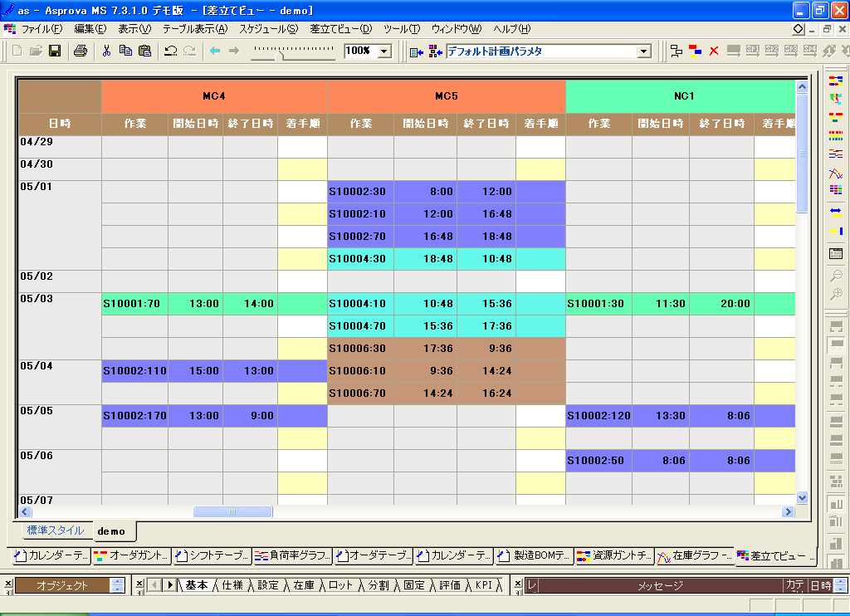The height and width of the screenshot is (616, 850).
Task: Click the red-yellow-blue blocks toolbar icon
Action: pos(695,51)
